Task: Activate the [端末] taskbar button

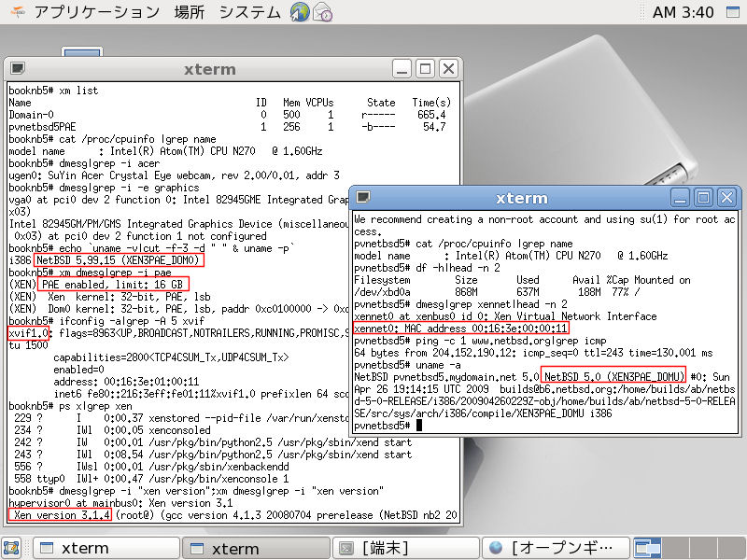Action: [x=406, y=548]
